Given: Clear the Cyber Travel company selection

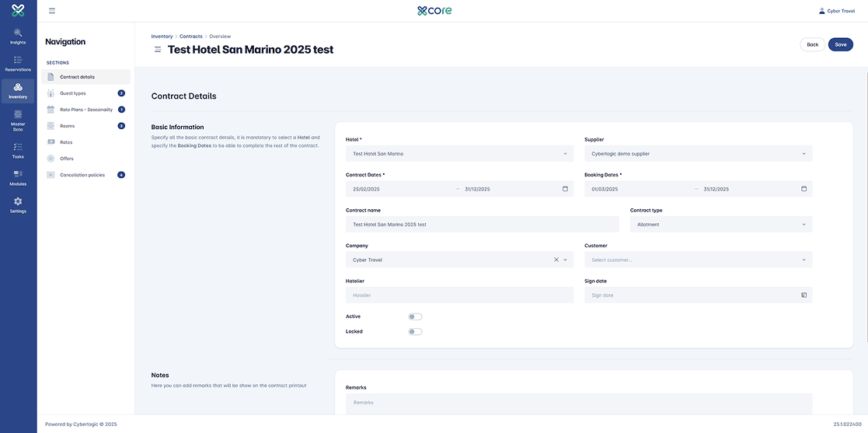Looking at the screenshot, I should 556,260.
